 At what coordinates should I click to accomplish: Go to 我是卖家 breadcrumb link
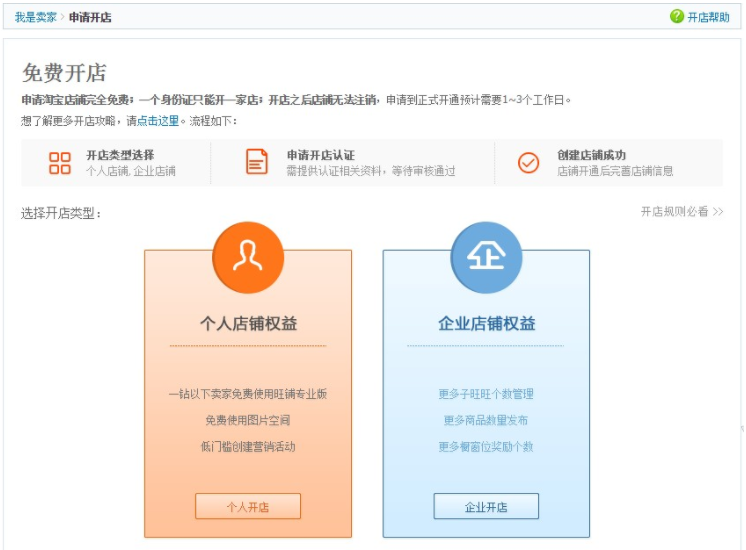(35, 18)
